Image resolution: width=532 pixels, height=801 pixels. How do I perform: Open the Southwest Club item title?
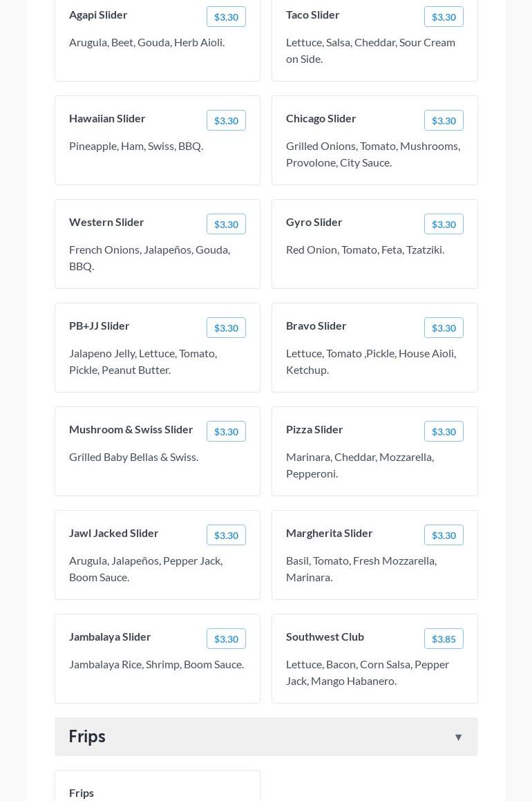pyautogui.click(x=325, y=637)
